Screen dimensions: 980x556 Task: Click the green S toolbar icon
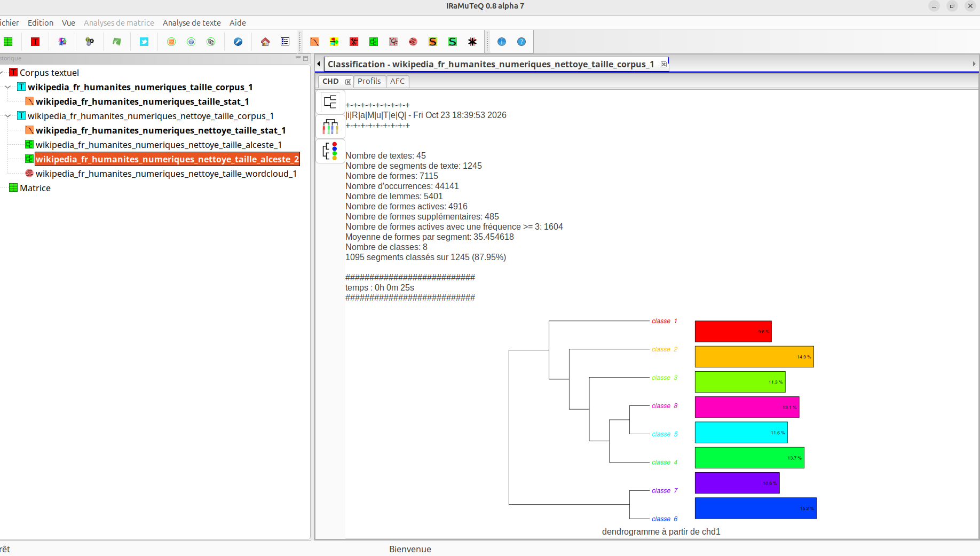(x=453, y=42)
